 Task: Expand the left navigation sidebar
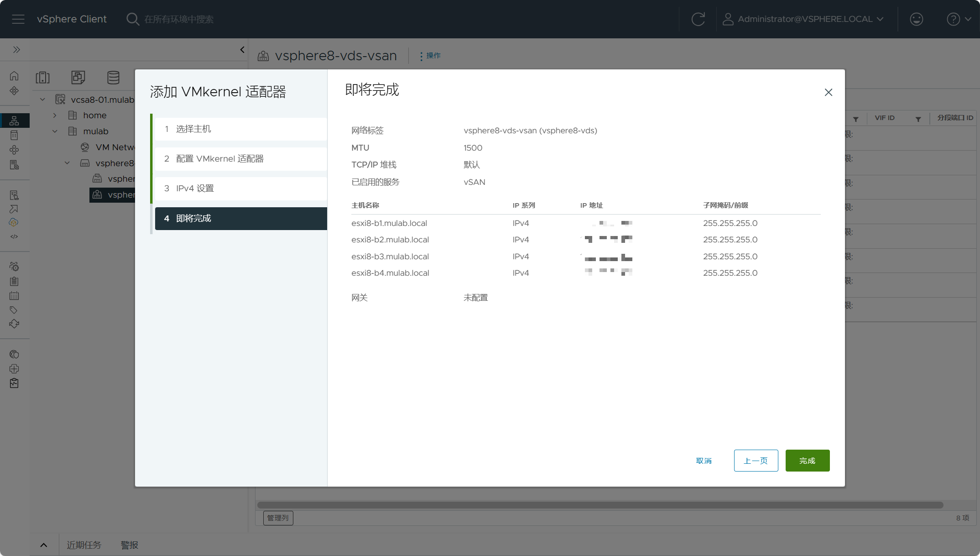16,49
